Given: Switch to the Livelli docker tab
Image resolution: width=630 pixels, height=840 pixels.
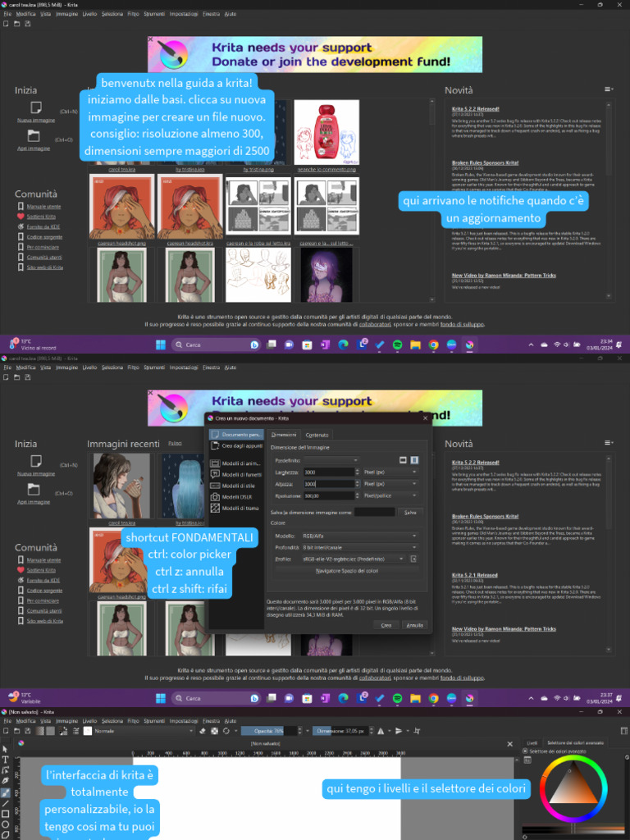Looking at the screenshot, I should coord(532,743).
